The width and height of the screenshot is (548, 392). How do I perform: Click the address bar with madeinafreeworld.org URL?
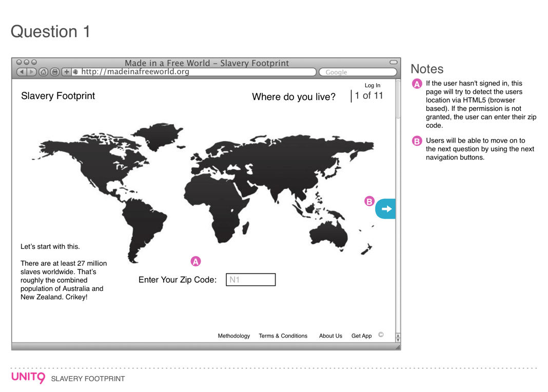pos(194,72)
